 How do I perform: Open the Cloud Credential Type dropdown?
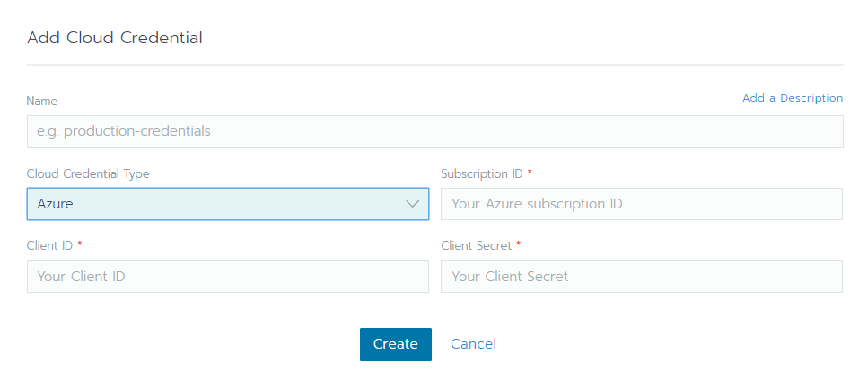227,204
